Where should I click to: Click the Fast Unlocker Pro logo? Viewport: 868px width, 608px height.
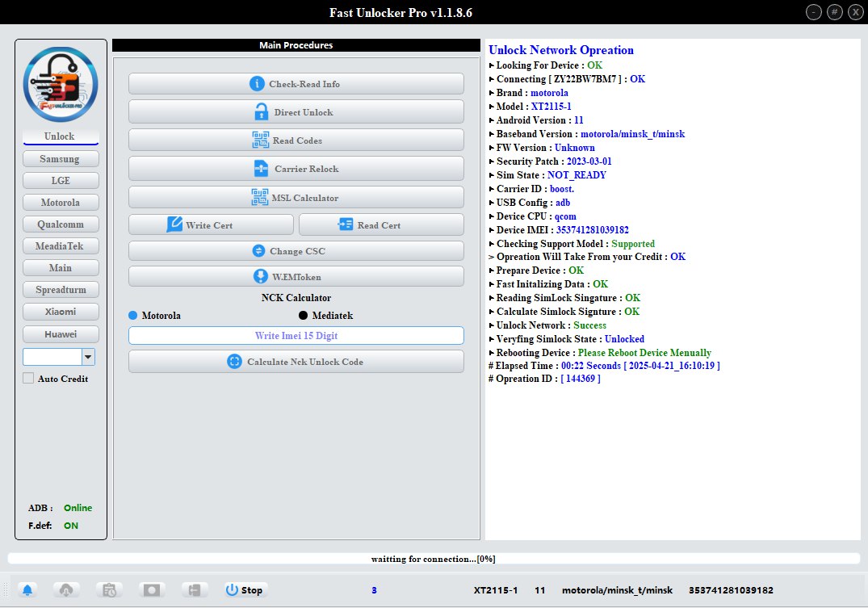(61, 85)
